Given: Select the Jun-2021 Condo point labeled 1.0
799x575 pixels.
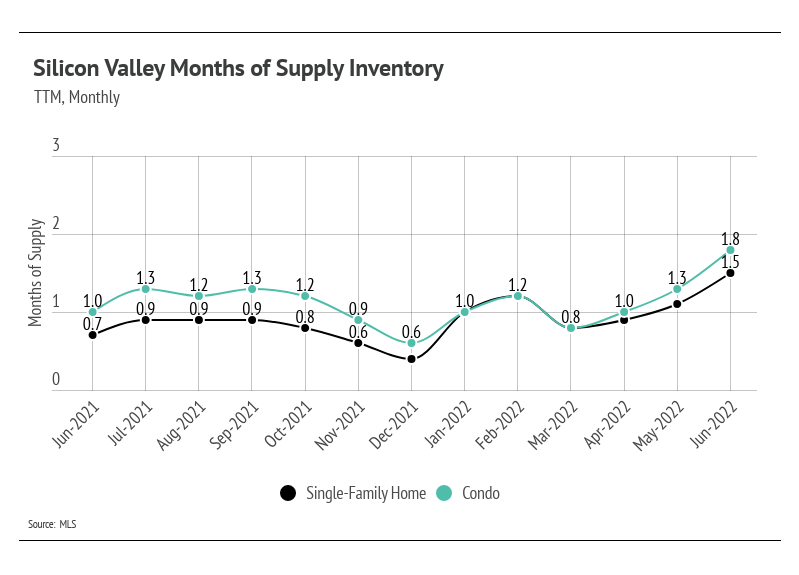Looking at the screenshot, I should (x=92, y=312).
